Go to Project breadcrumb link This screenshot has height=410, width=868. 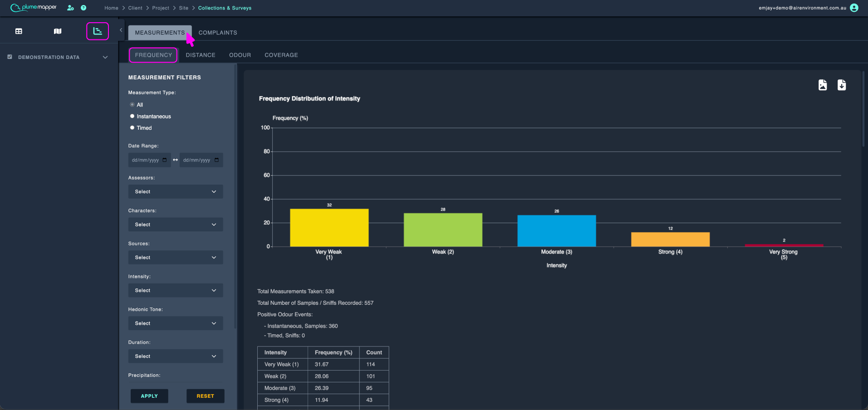tap(161, 8)
